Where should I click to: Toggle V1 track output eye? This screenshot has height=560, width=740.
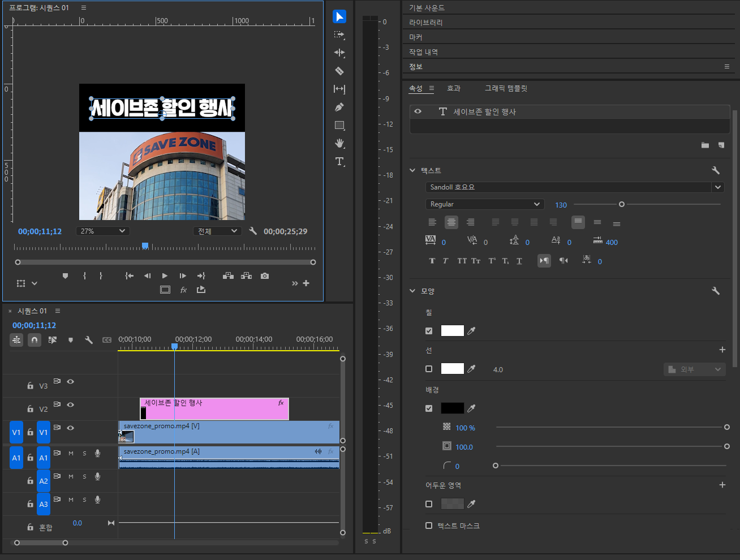[x=71, y=428]
